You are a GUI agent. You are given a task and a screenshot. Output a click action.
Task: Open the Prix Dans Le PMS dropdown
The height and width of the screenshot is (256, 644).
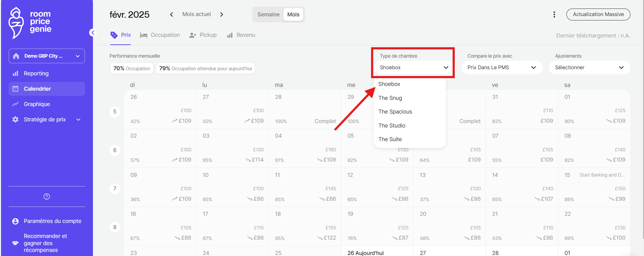[502, 67]
